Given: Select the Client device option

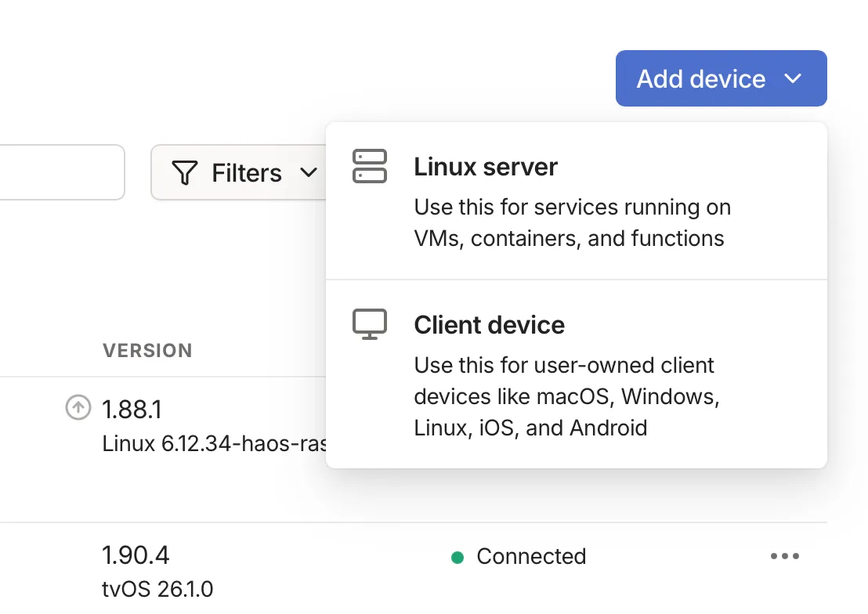Looking at the screenshot, I should pos(489,325).
